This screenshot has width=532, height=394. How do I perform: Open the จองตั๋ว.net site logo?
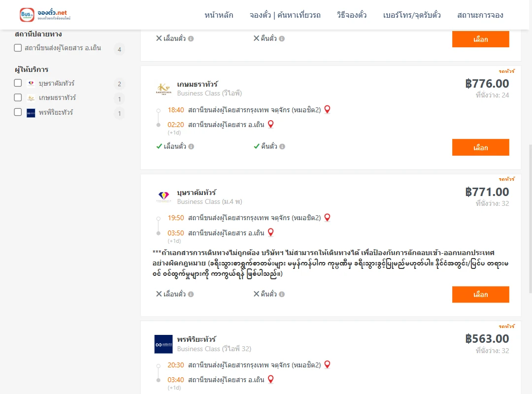[45, 15]
